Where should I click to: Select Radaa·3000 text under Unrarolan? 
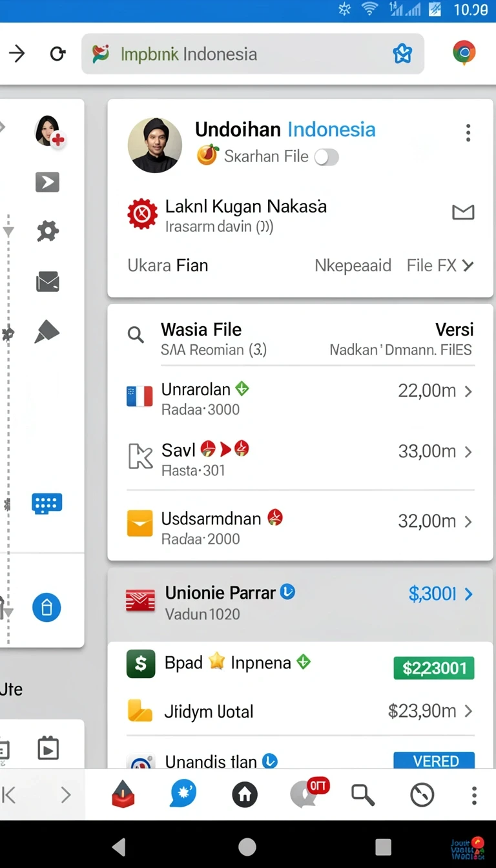[x=200, y=409]
